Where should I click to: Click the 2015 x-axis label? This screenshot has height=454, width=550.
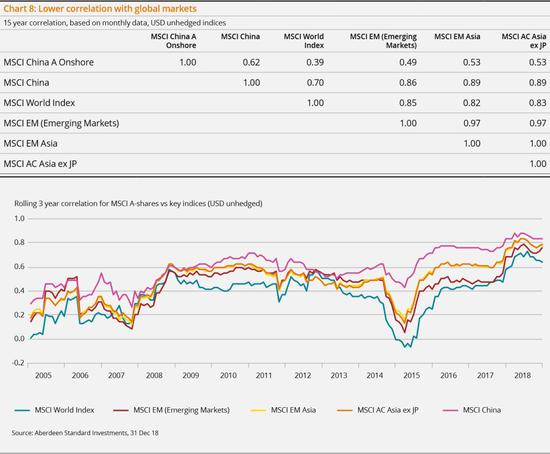(411, 375)
